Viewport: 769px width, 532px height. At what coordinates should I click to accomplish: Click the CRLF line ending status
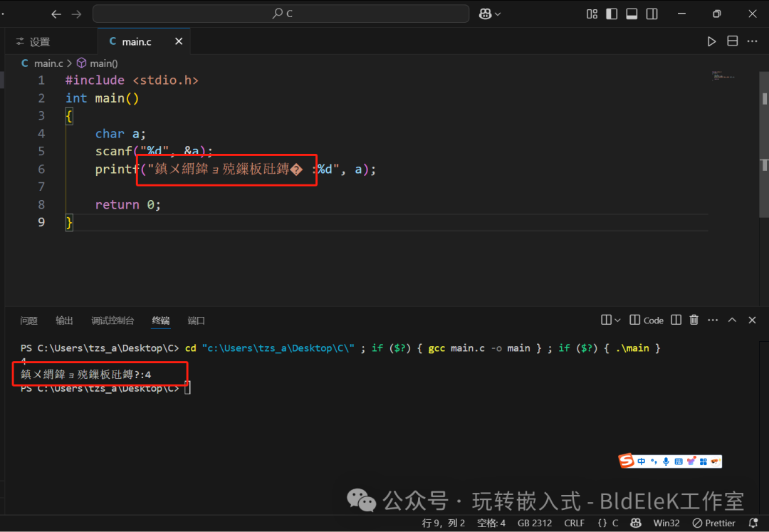coord(575,523)
